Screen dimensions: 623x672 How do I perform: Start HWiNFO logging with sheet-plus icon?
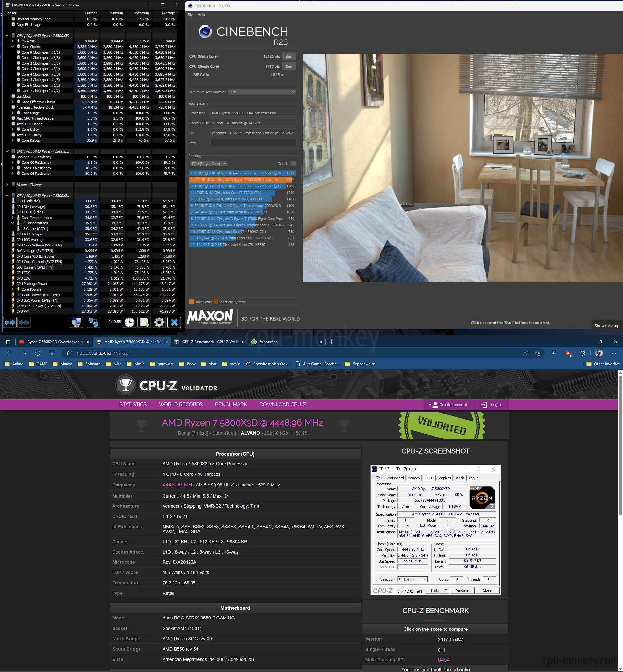click(x=144, y=322)
